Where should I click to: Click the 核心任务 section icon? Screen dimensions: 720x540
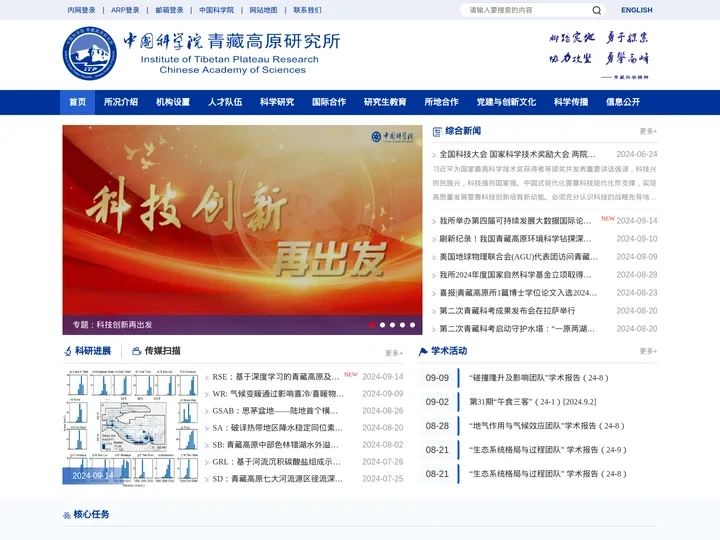(67, 515)
